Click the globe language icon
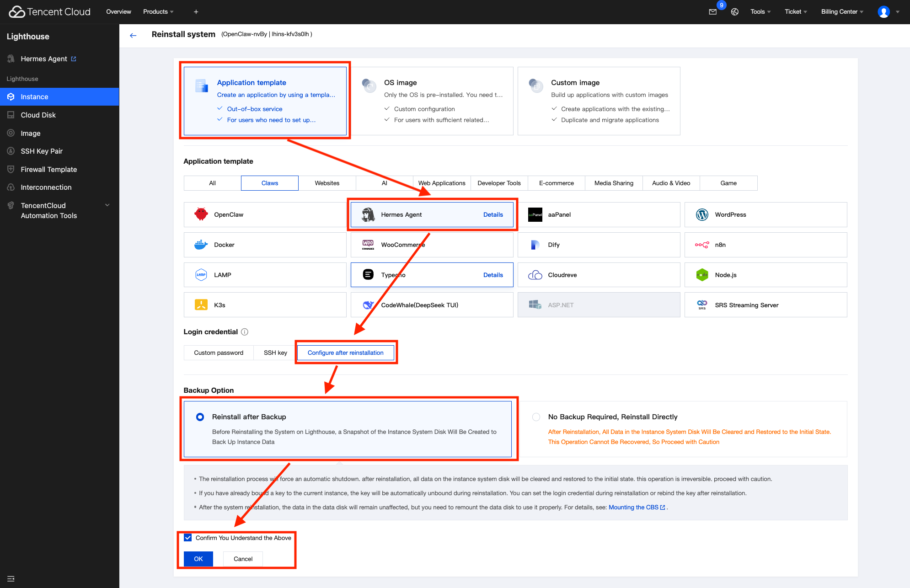 pos(735,12)
